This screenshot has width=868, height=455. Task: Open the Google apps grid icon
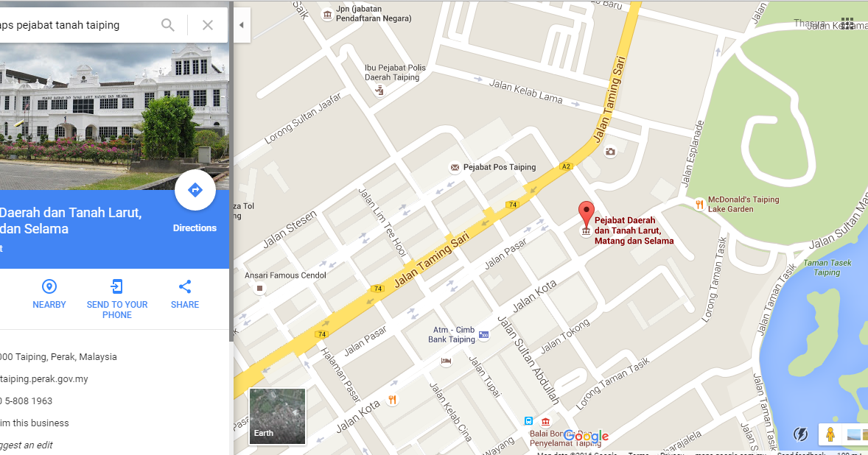[847, 24]
